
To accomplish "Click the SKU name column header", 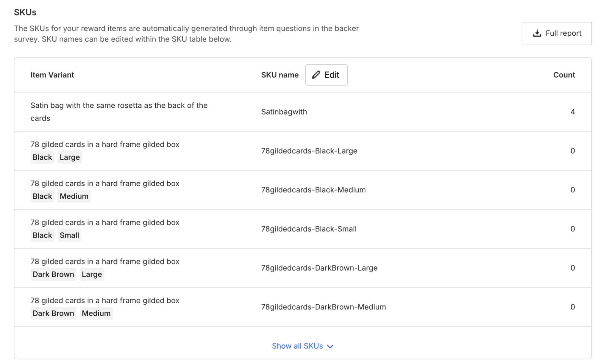I will coord(279,75).
